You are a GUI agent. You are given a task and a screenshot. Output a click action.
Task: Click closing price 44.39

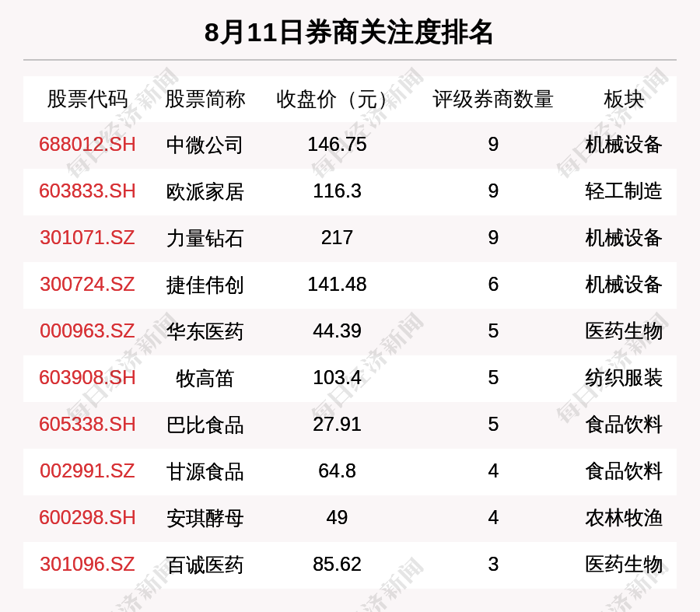tap(337, 330)
